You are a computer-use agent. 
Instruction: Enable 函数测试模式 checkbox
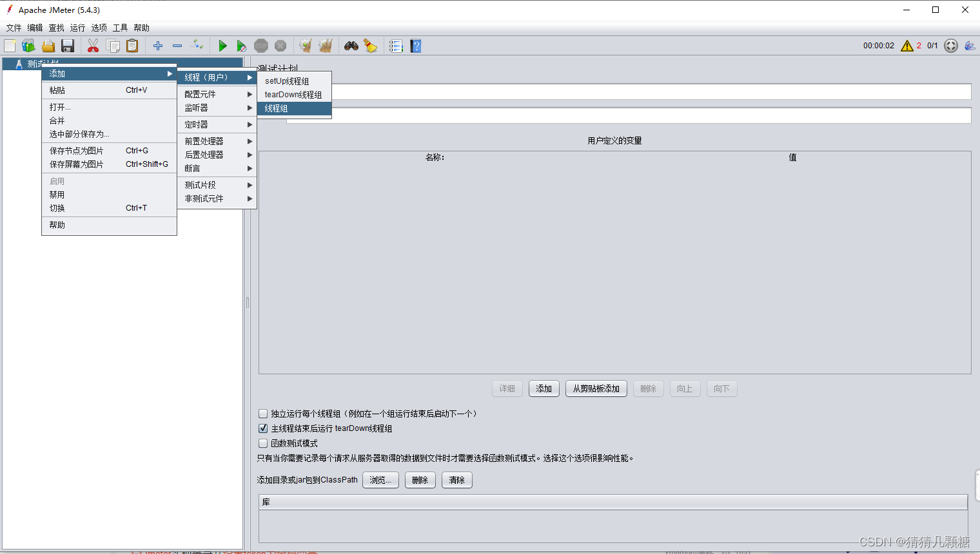tap(263, 443)
